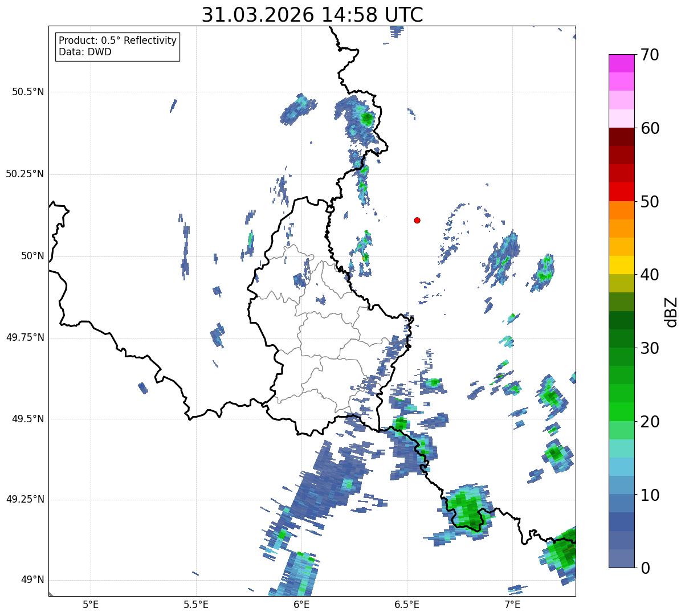Pick the bright red colorbar swatch near 50
This screenshot has width=685, height=616.
(621, 191)
